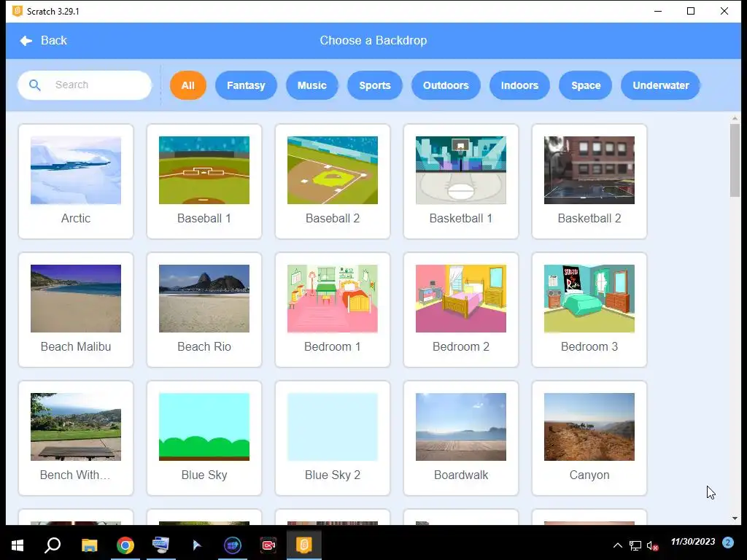Pick the Beach Rio backdrop
The height and width of the screenshot is (560, 747).
pyautogui.click(x=204, y=310)
